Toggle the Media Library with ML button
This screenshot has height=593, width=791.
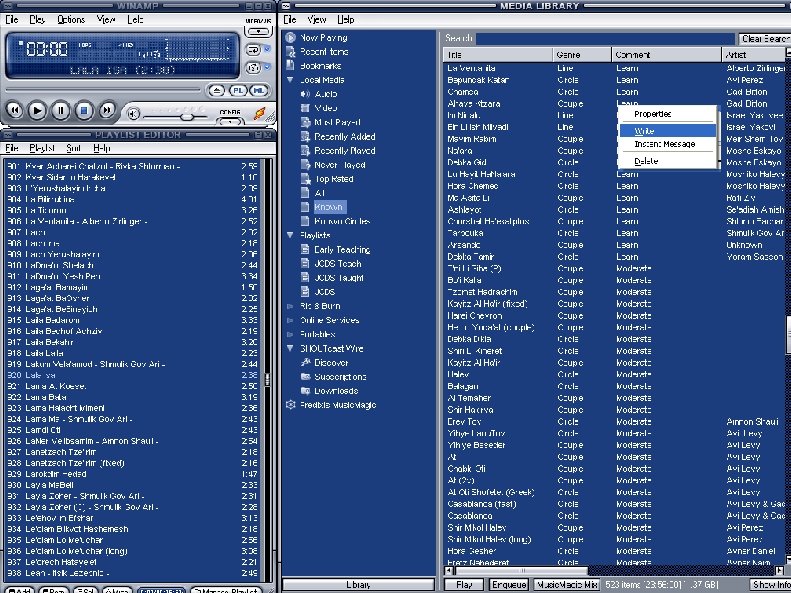pyautogui.click(x=259, y=91)
